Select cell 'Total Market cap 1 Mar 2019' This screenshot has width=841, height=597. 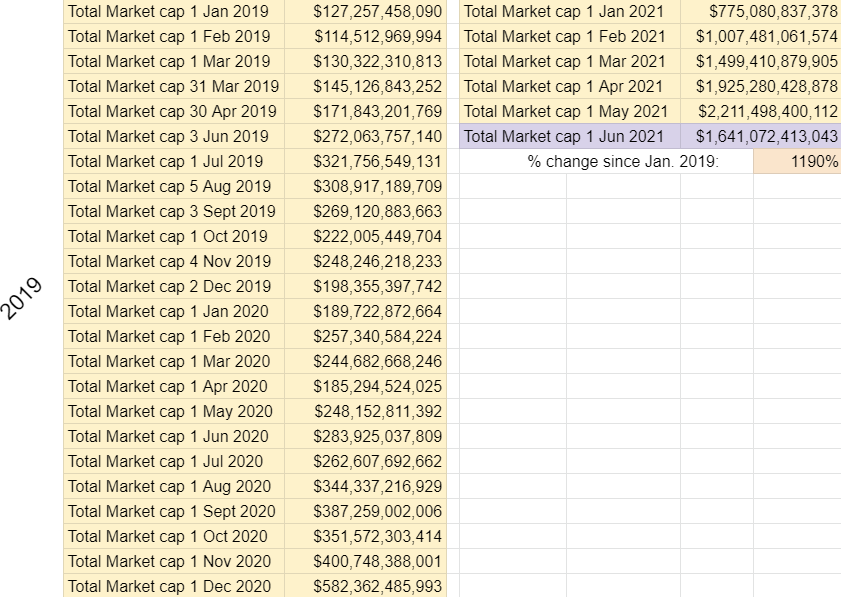click(x=174, y=61)
